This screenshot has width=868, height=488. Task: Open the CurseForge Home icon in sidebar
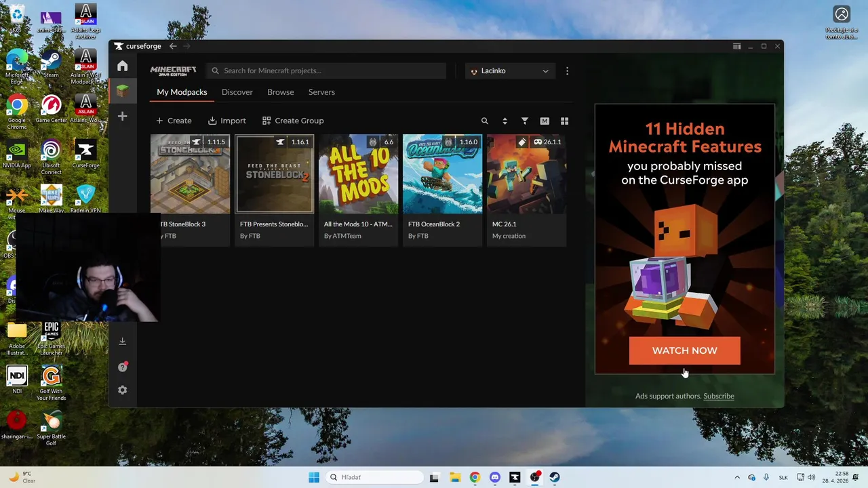click(x=122, y=66)
